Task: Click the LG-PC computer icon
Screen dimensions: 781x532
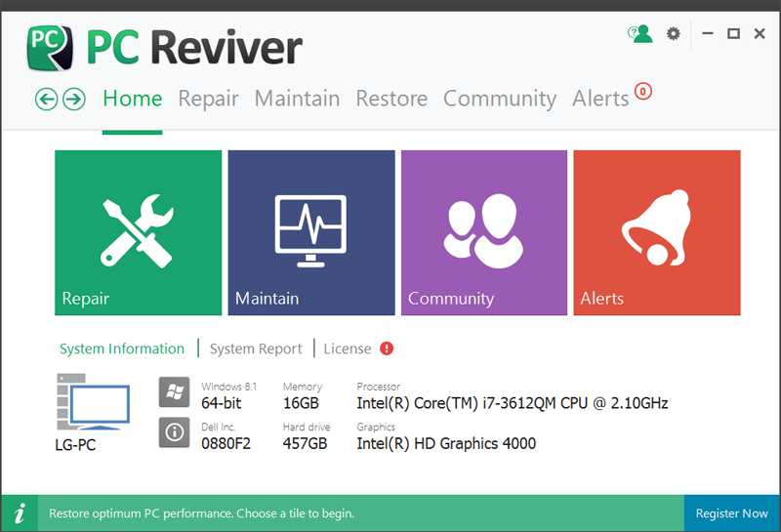Action: tap(93, 402)
